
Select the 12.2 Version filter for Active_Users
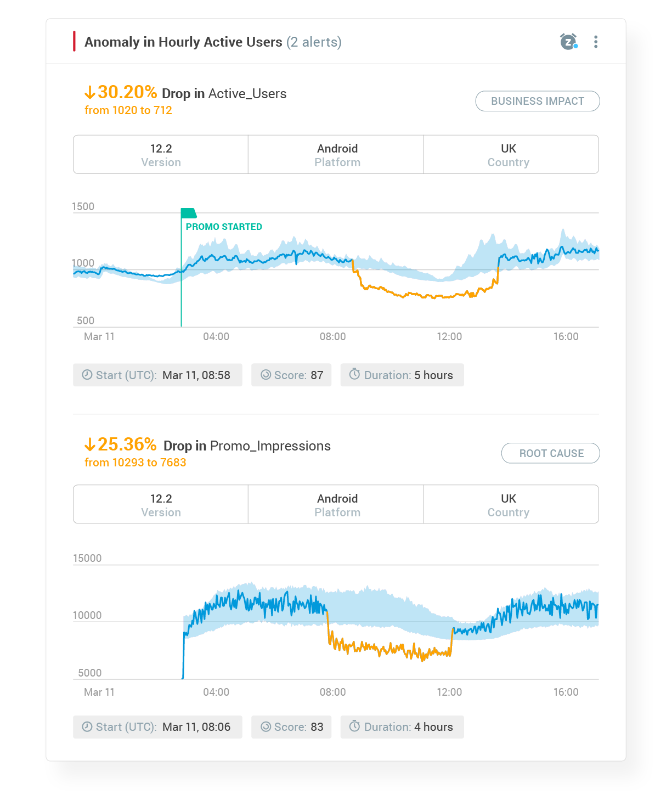(x=161, y=155)
